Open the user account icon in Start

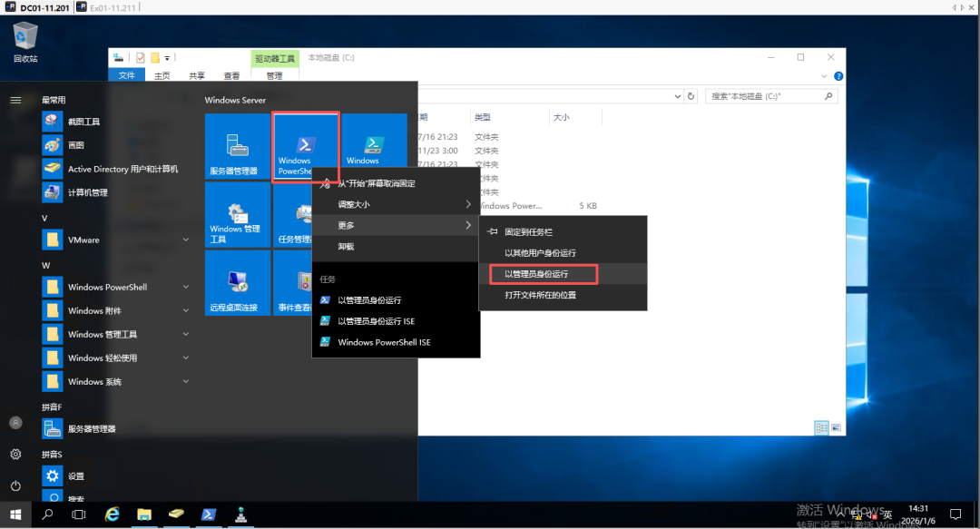pos(15,423)
